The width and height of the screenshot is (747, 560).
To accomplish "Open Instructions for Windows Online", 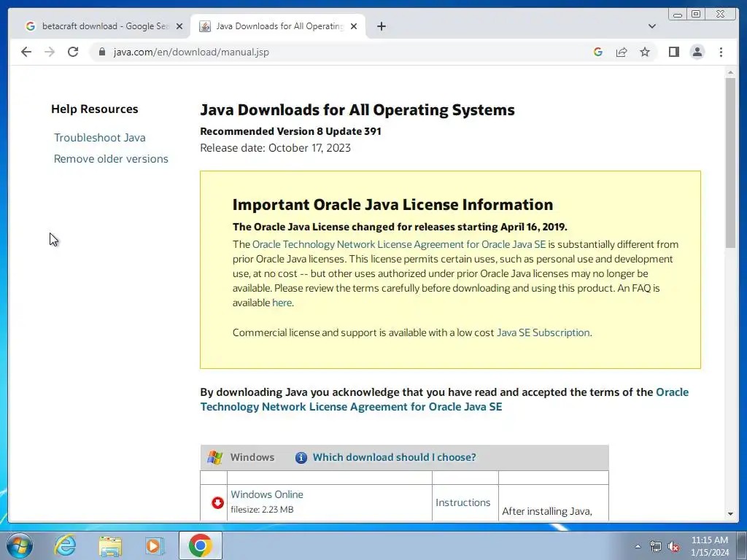I will tap(462, 502).
